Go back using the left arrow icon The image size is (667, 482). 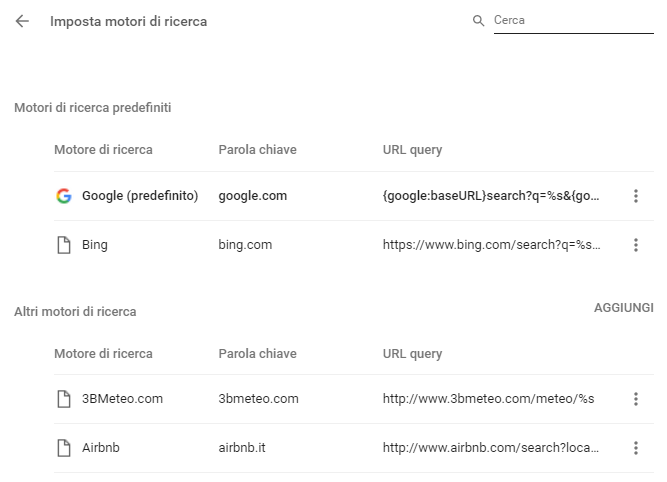point(22,21)
